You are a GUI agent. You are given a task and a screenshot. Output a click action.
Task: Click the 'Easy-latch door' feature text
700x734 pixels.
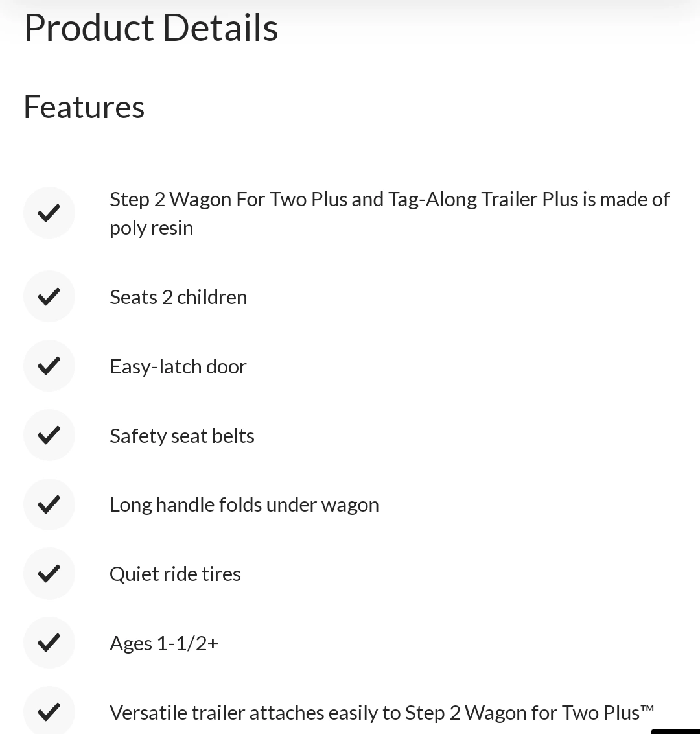tap(178, 367)
